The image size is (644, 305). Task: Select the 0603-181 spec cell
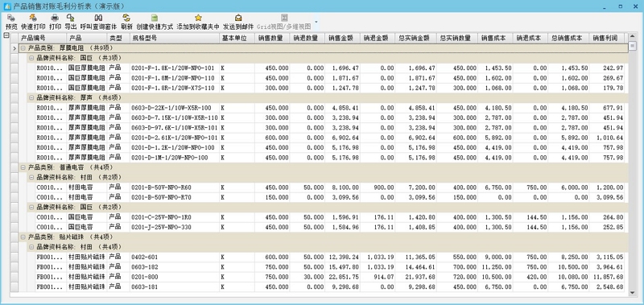[x=175, y=286]
